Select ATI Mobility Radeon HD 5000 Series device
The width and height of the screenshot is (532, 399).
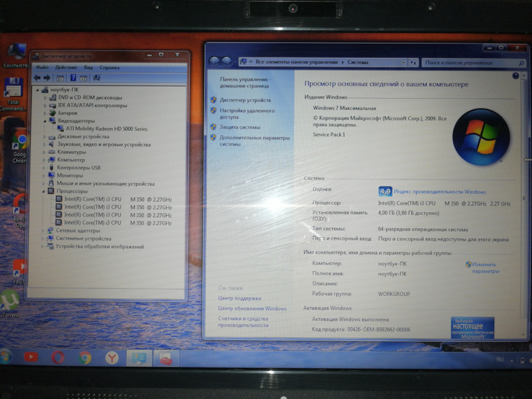click(x=106, y=129)
